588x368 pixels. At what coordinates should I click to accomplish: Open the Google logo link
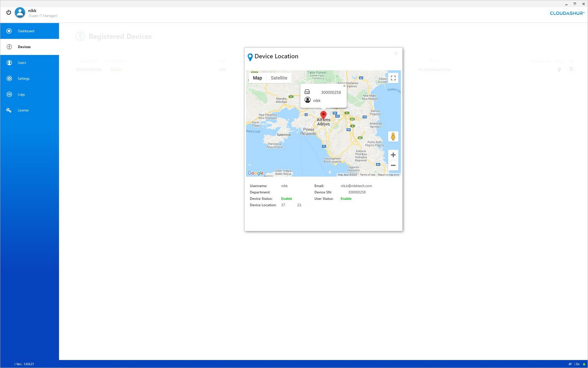[255, 173]
